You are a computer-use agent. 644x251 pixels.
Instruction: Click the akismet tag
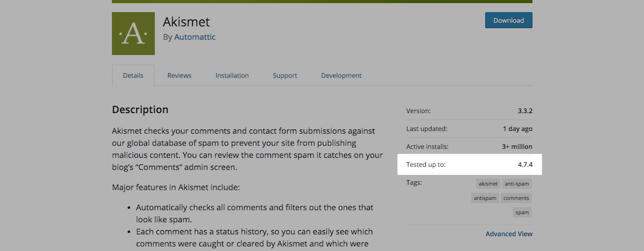point(488,183)
